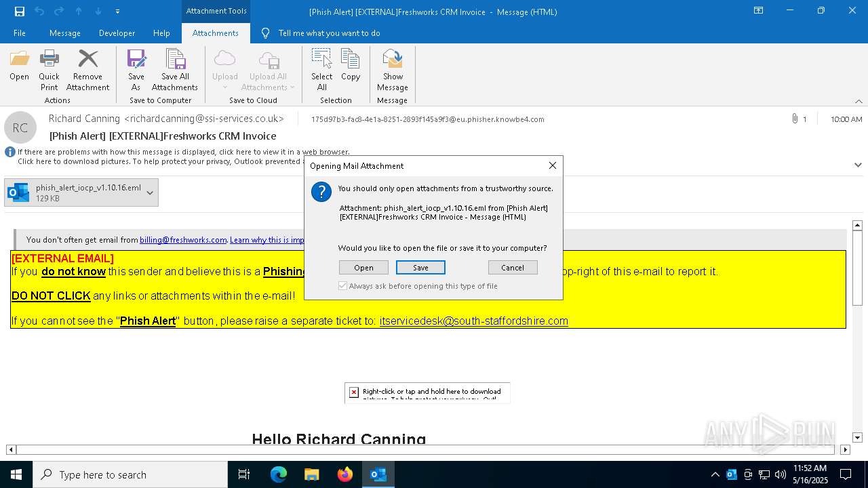Launch Firefox from taskbar
868x488 pixels.
345,474
